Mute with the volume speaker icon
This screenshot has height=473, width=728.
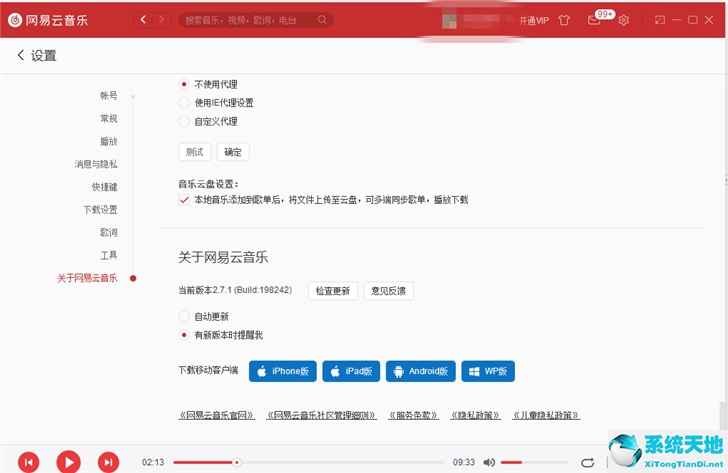point(489,462)
